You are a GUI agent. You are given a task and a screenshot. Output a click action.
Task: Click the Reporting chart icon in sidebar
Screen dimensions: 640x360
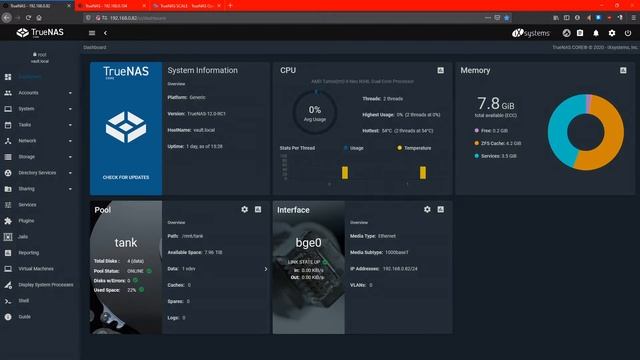pyautogui.click(x=8, y=253)
